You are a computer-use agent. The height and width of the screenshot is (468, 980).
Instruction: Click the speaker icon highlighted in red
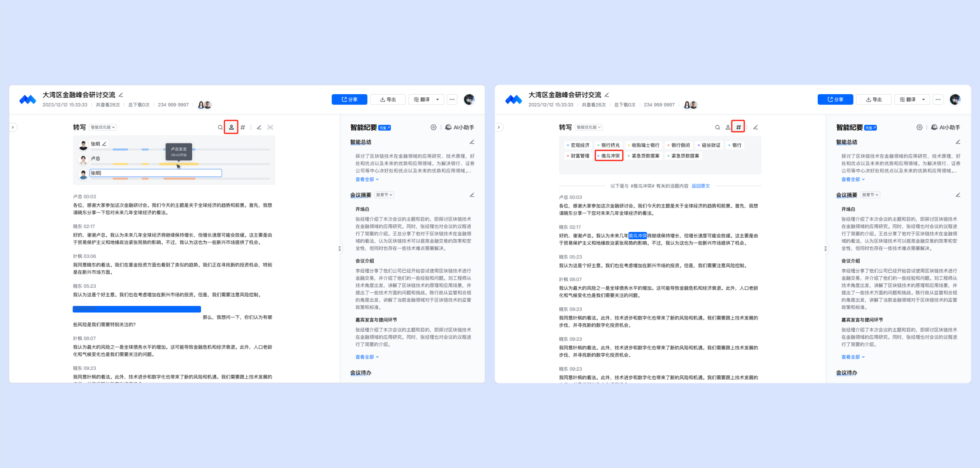231,127
